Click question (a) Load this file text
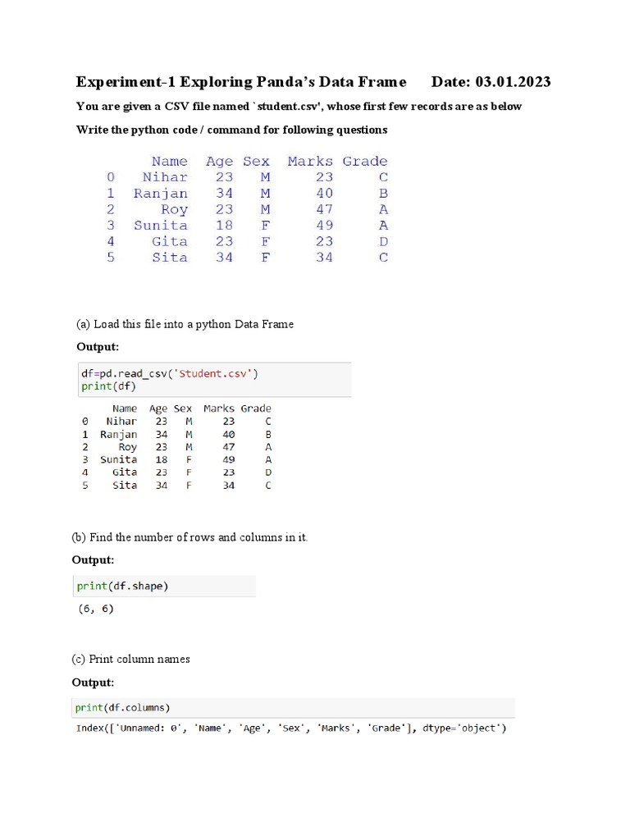Viewport: 630px width, 840px height. 185,324
